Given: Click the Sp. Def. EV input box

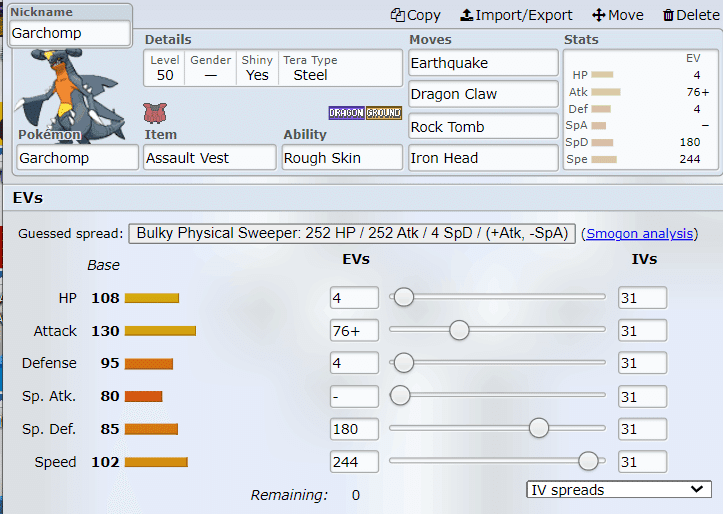Looking at the screenshot, I should click(x=354, y=429).
